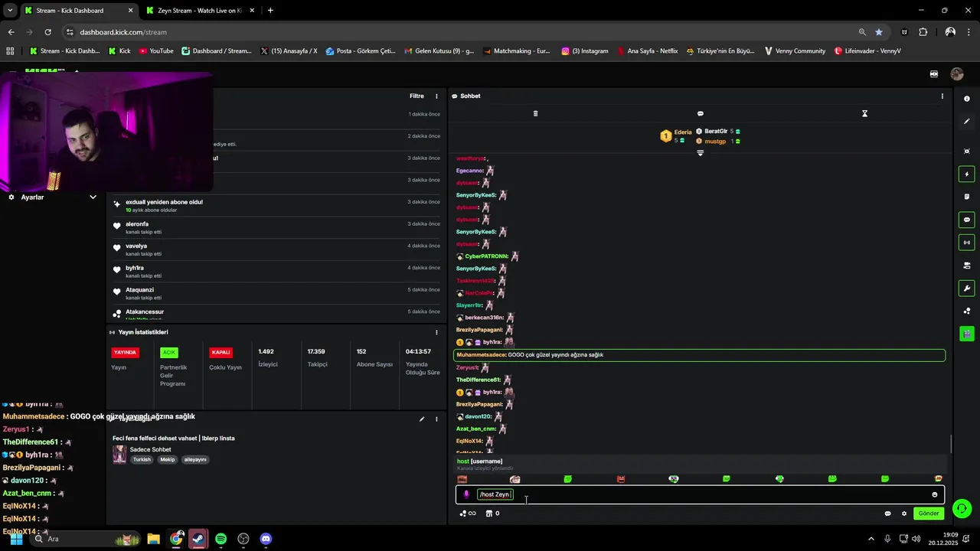The width and height of the screenshot is (980, 551).
Task: Click the Sadece Sohbet category thumbnail
Action: (x=119, y=454)
